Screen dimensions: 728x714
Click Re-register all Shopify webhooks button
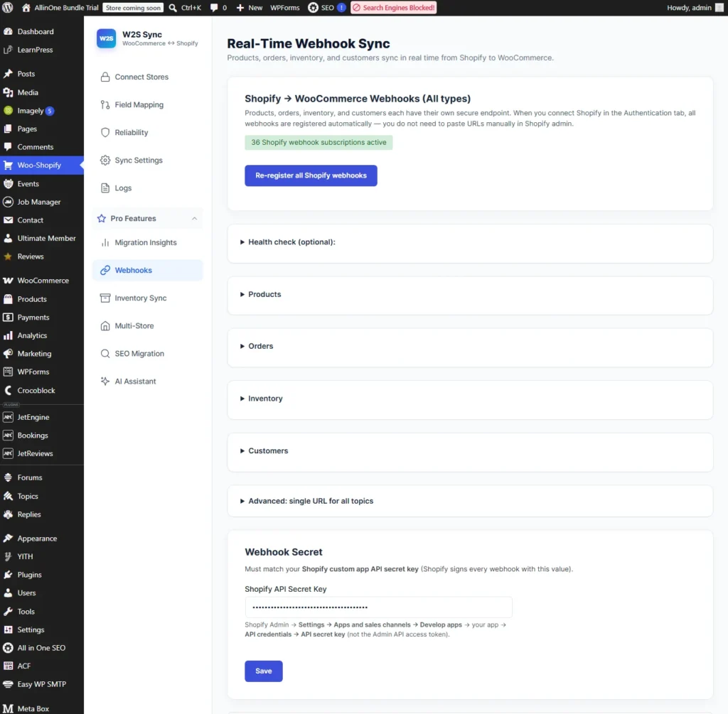[x=311, y=175]
